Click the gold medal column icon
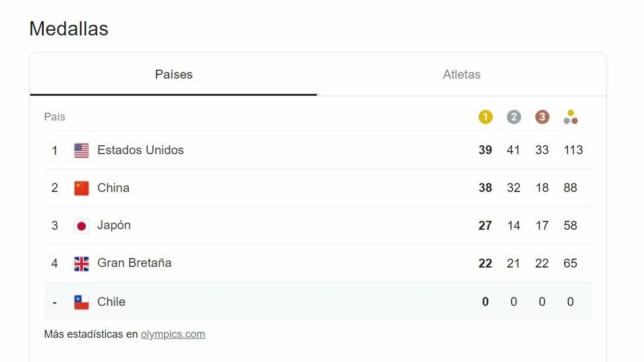The width and height of the screenshot is (644, 362). 485,117
